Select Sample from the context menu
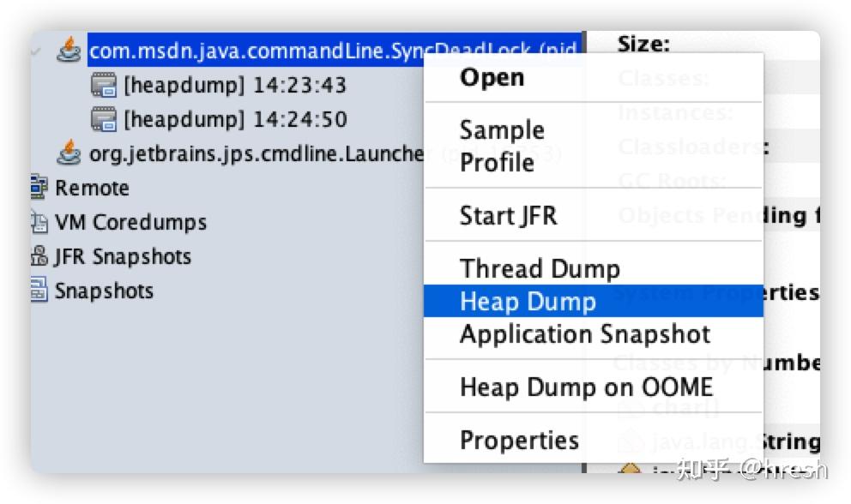The width and height of the screenshot is (851, 504). pos(502,130)
